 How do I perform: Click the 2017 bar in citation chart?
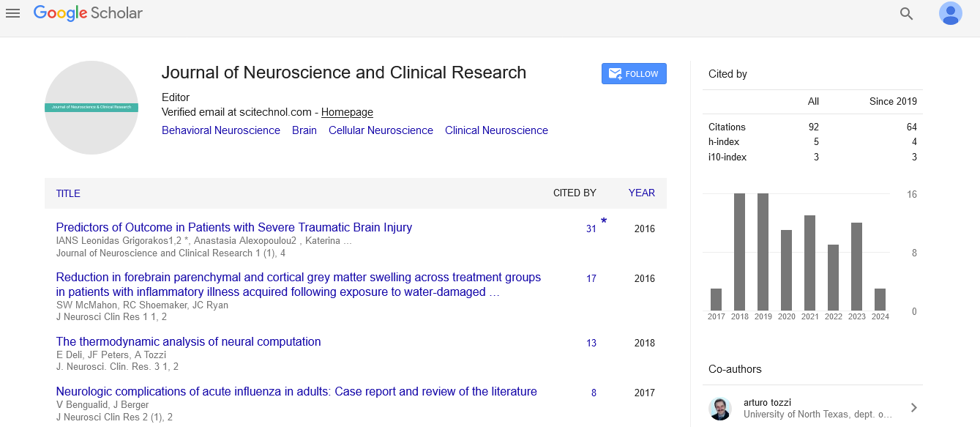click(717, 300)
